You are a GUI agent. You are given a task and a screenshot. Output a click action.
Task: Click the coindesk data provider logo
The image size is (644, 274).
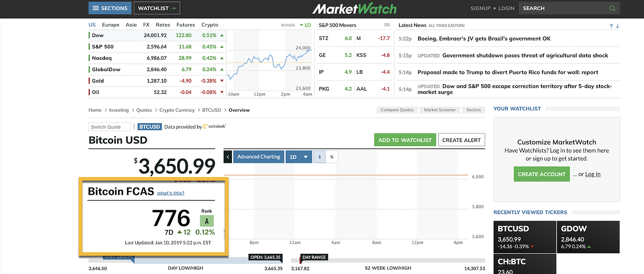point(214,126)
